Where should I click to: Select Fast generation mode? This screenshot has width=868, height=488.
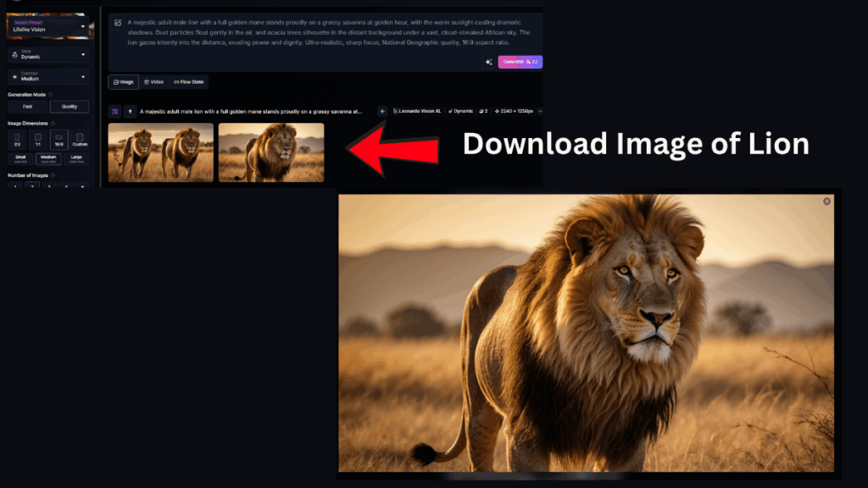point(27,106)
